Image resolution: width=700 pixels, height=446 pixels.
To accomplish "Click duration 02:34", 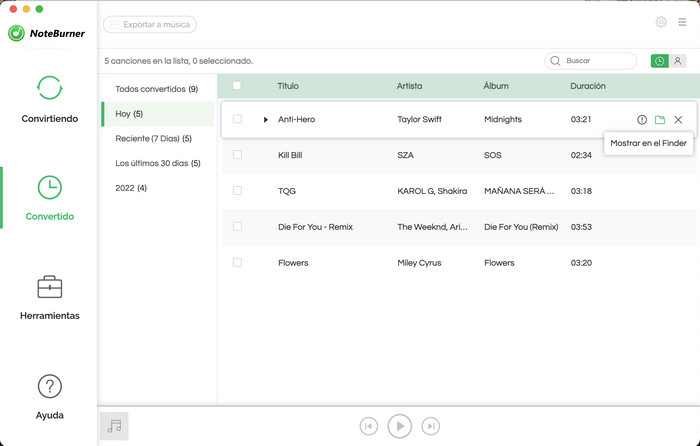I will point(581,155).
